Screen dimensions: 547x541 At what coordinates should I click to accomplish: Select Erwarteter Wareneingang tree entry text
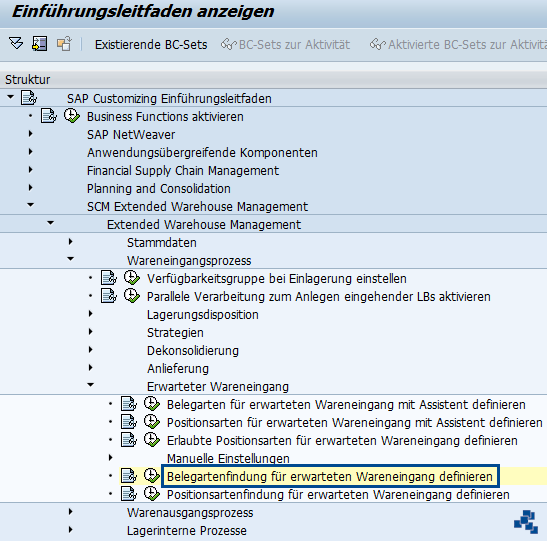click(218, 387)
